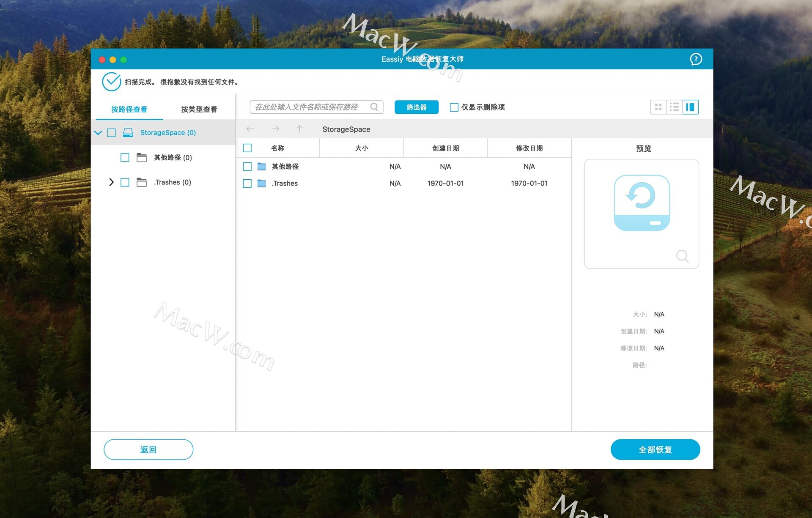Viewport: 812px width, 518px height.
Task: Switch to 按路径查看 tab
Action: coord(129,110)
